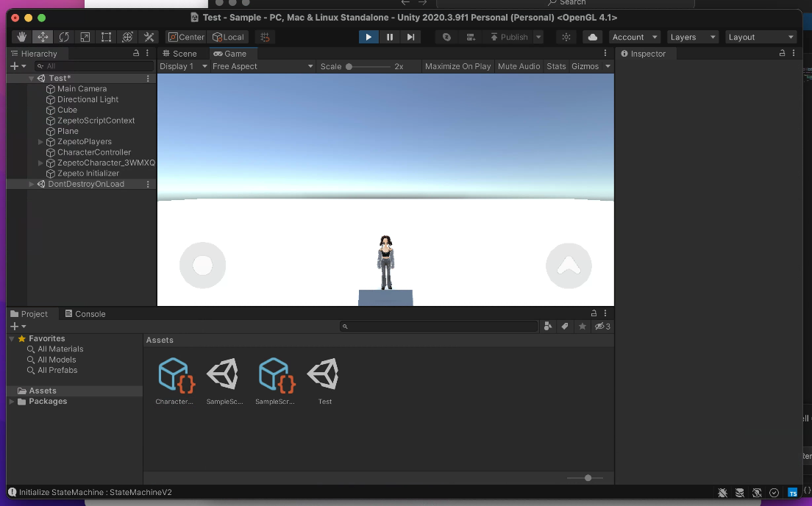This screenshot has height=506, width=812.
Task: Select the Rect Transform tool
Action: 106,36
